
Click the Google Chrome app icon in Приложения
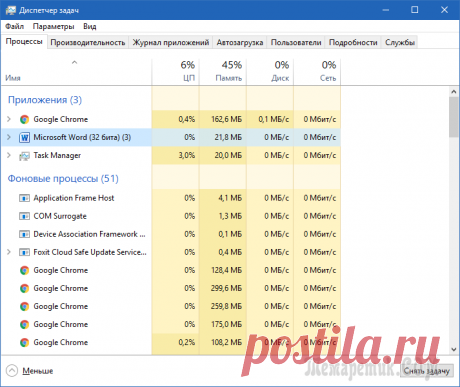pyautogui.click(x=24, y=119)
